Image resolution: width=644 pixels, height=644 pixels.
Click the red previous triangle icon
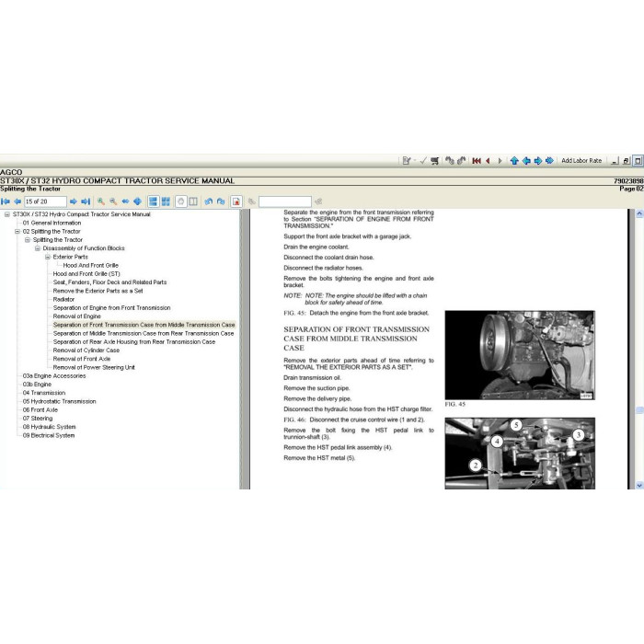click(x=488, y=161)
